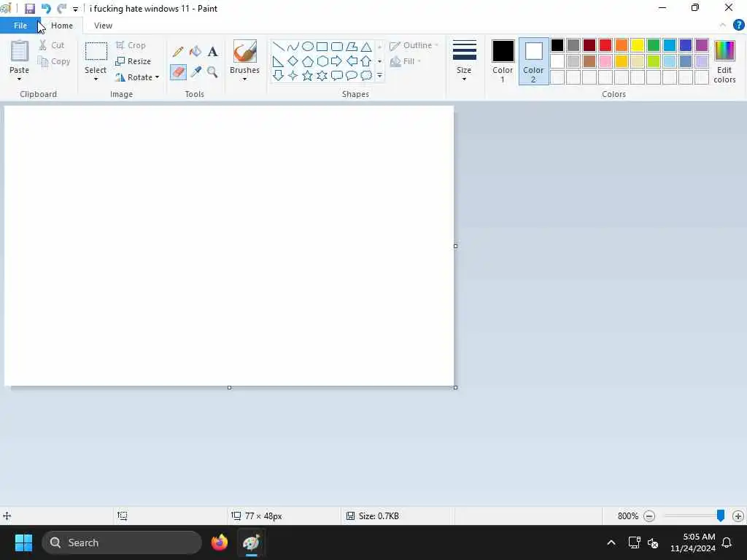Pick the yellow color swatch

pyautogui.click(x=638, y=45)
